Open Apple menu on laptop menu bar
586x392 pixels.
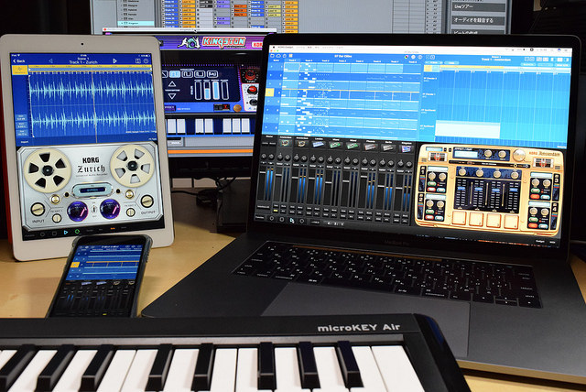(x=274, y=48)
